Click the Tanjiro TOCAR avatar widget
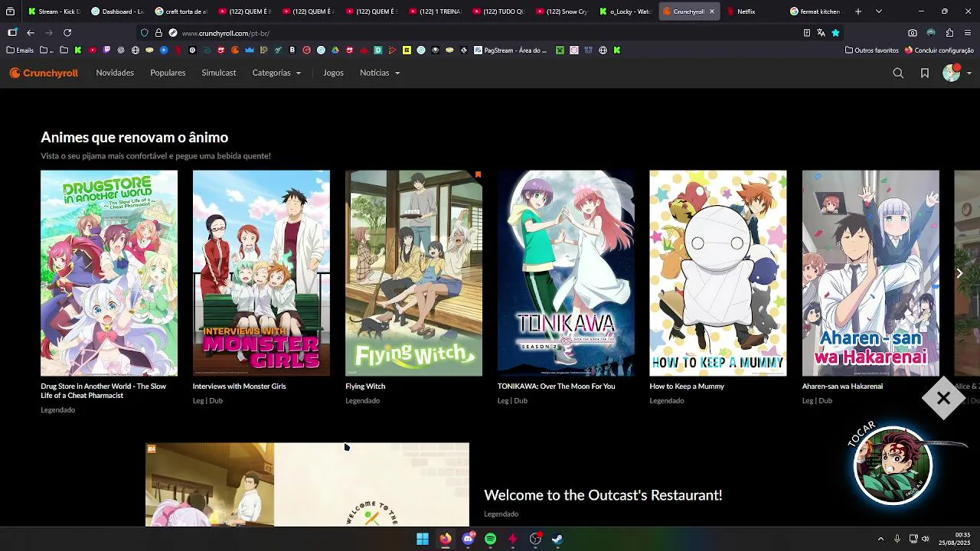 [893, 465]
